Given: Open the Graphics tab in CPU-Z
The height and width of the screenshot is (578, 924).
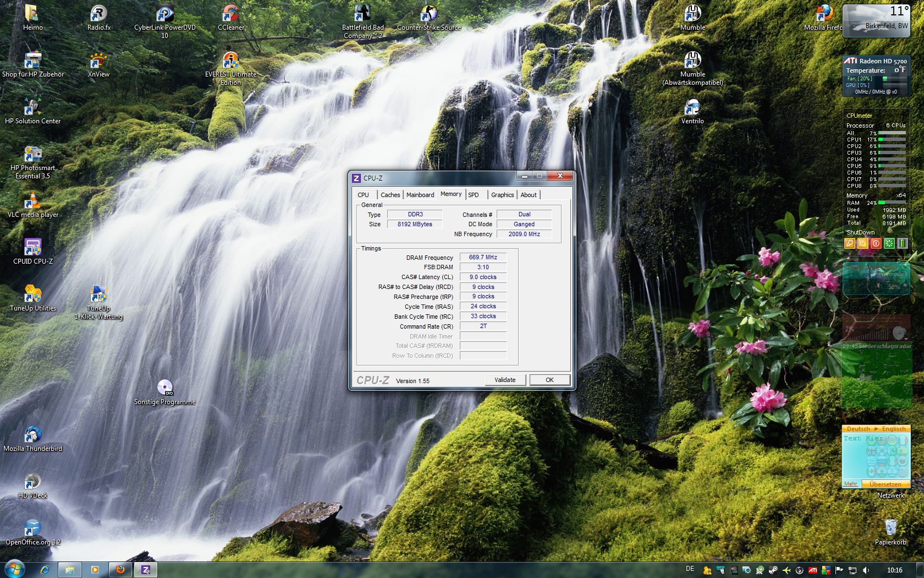Looking at the screenshot, I should tap(502, 195).
